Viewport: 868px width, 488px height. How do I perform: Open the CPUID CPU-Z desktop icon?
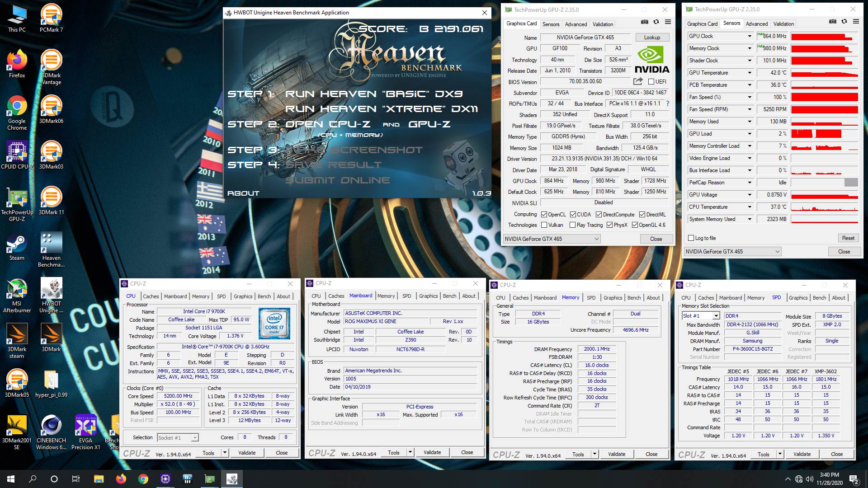pyautogui.click(x=17, y=155)
